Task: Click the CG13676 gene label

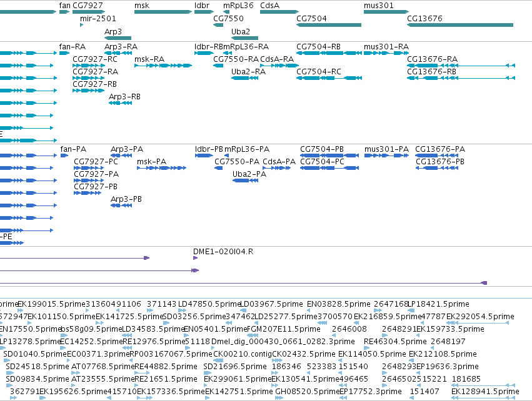Action: (424, 18)
